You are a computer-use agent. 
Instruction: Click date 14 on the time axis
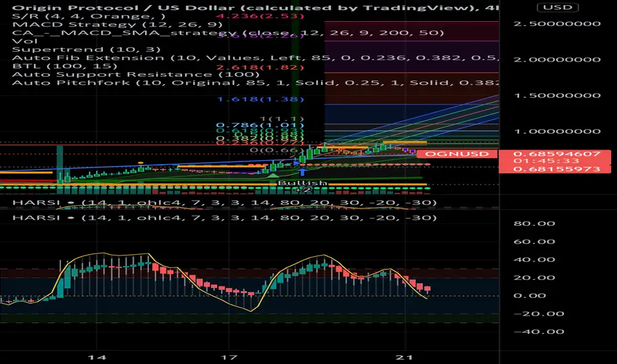click(97, 357)
